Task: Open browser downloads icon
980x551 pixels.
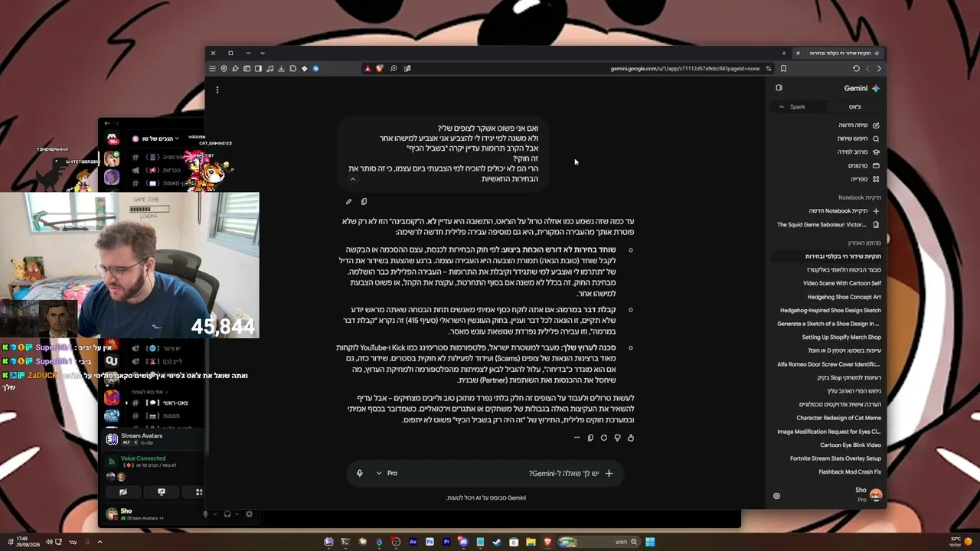Action: (x=281, y=68)
